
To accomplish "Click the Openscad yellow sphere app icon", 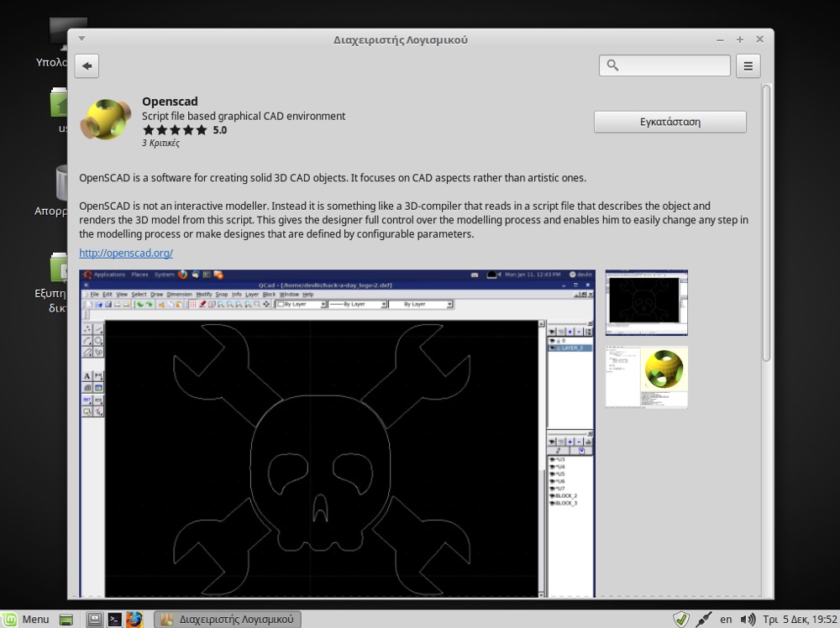I will 106,119.
